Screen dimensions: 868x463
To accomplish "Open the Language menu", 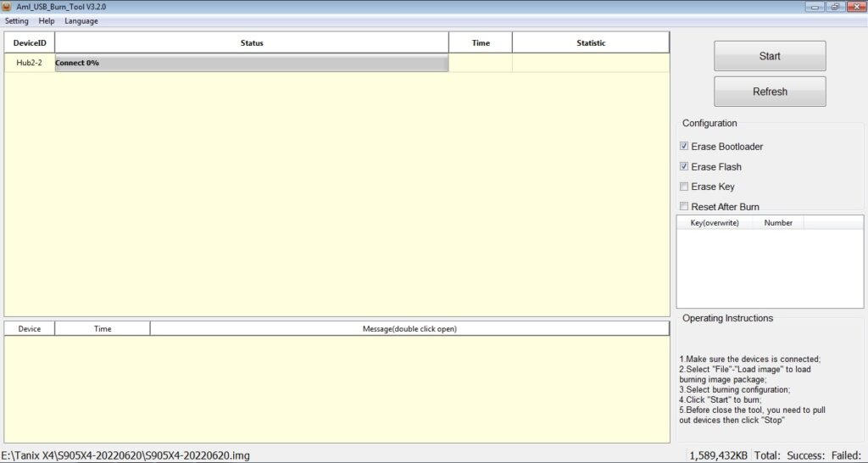I will (81, 21).
